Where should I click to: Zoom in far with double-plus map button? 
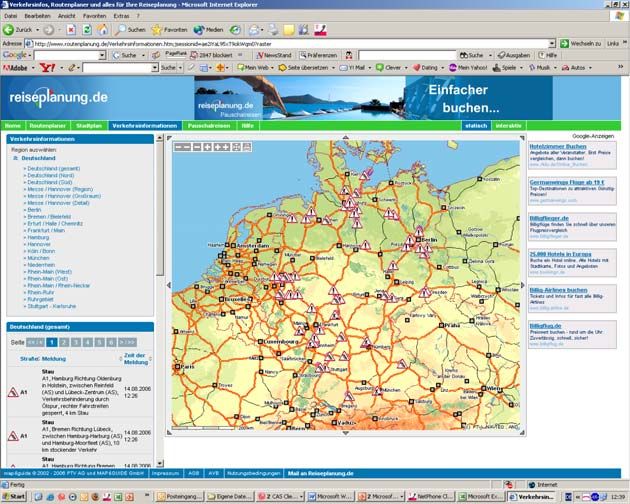click(x=222, y=147)
